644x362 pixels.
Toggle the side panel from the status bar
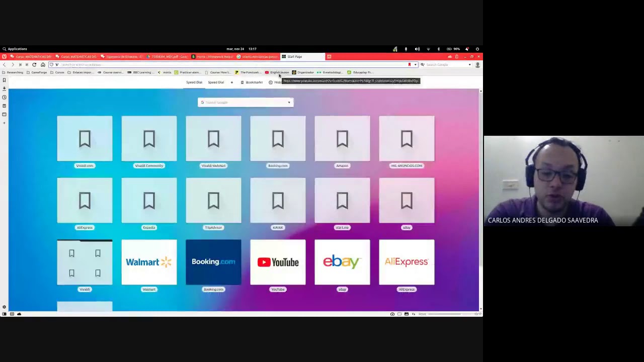click(x=4, y=314)
